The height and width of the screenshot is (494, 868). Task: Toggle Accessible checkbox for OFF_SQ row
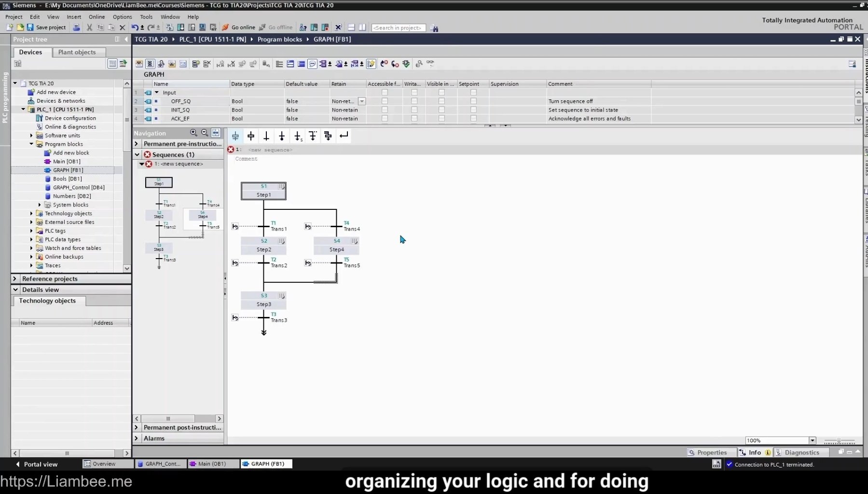click(385, 101)
